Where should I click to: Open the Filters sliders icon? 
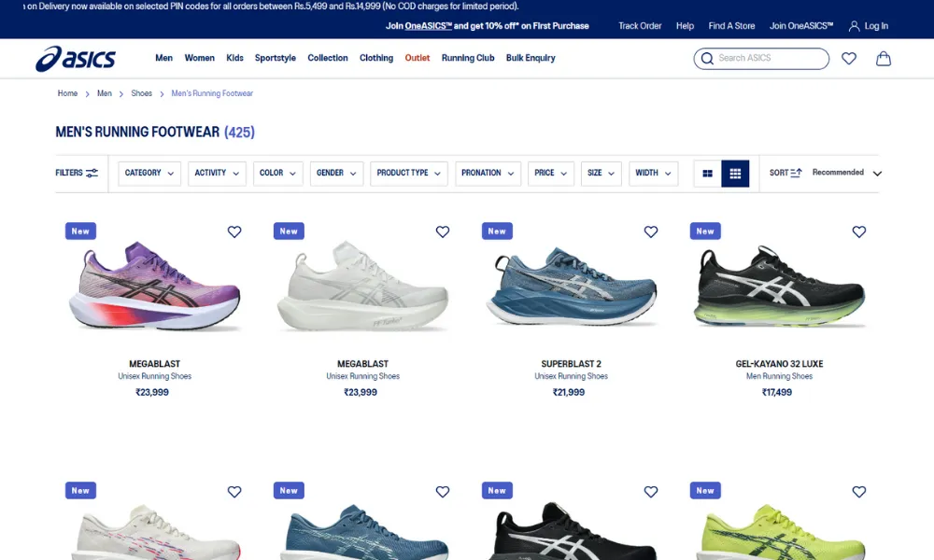click(x=92, y=174)
